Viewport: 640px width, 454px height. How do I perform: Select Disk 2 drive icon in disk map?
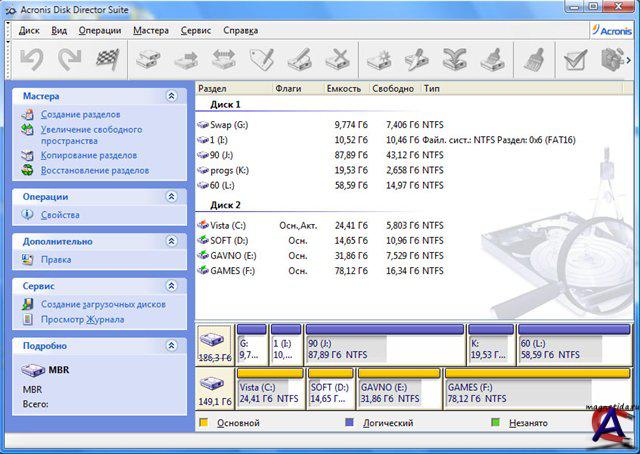coord(214,385)
